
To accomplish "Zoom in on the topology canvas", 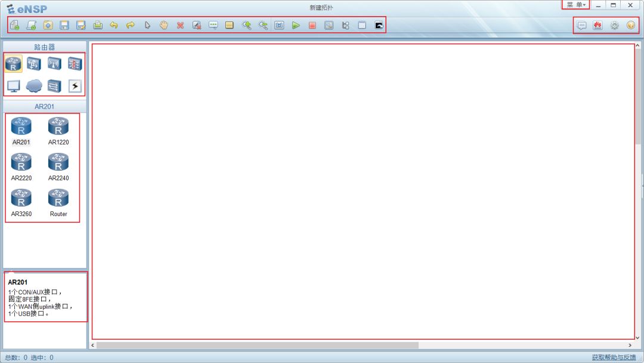I will [x=246, y=25].
